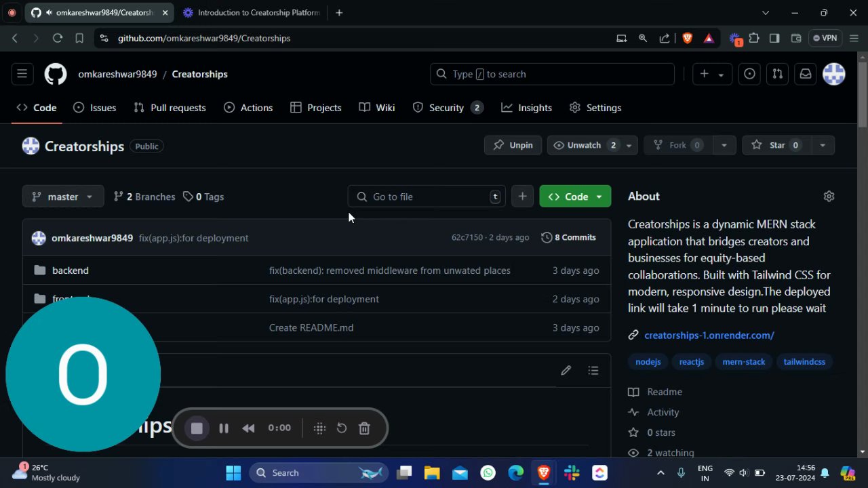The height and width of the screenshot is (488, 868).
Task: Open the Projects tab
Action: 315,108
